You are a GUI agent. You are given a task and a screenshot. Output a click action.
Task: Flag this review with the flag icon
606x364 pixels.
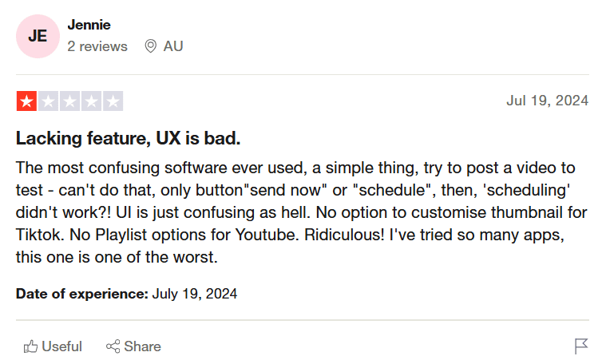tap(581, 346)
